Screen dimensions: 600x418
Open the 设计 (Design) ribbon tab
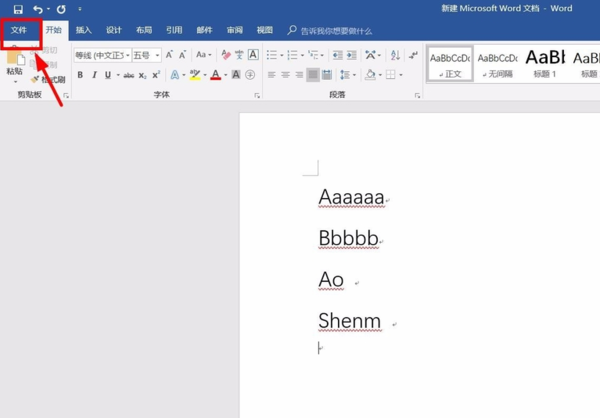[114, 30]
